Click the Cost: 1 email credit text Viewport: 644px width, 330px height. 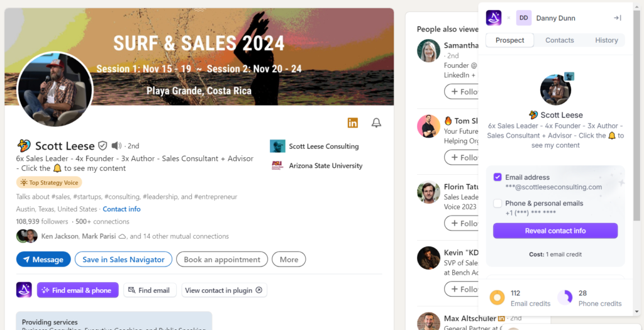[555, 255]
